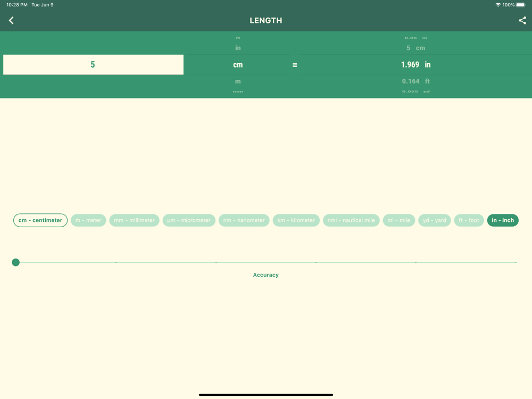Tap the Wi-Fi icon in status bar

498,5
